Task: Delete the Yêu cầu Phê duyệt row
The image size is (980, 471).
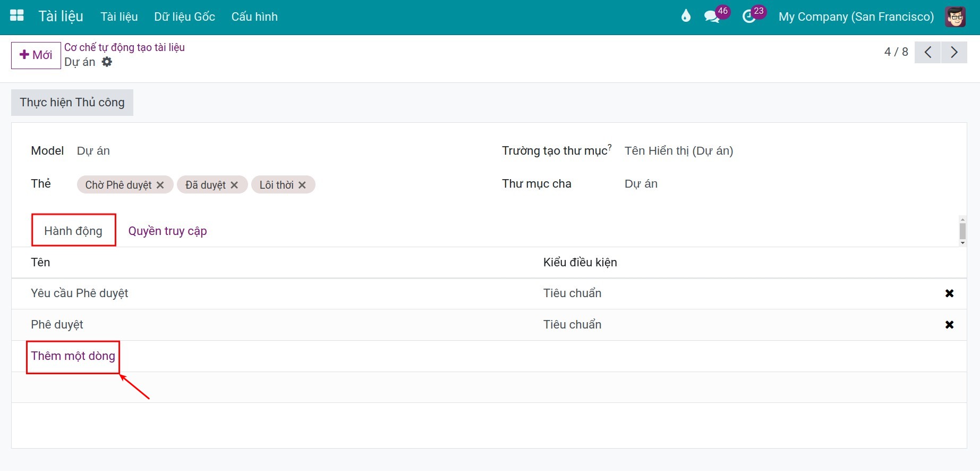Action: tap(949, 293)
